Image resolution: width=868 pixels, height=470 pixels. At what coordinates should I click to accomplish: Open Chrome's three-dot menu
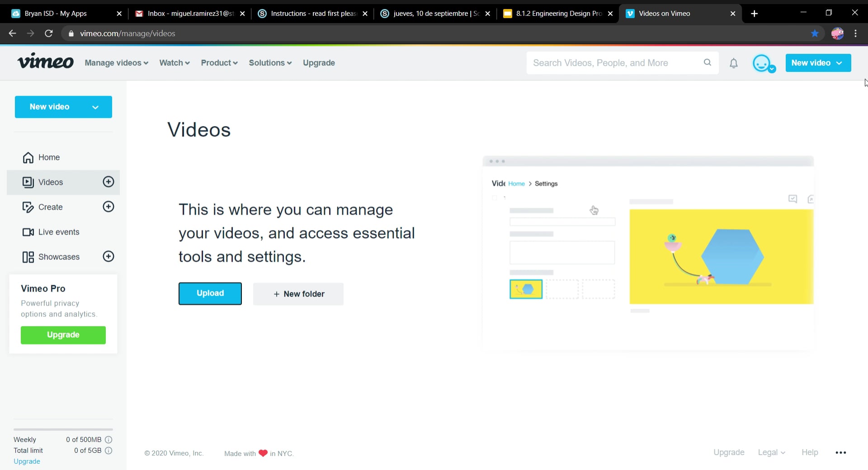click(x=855, y=33)
